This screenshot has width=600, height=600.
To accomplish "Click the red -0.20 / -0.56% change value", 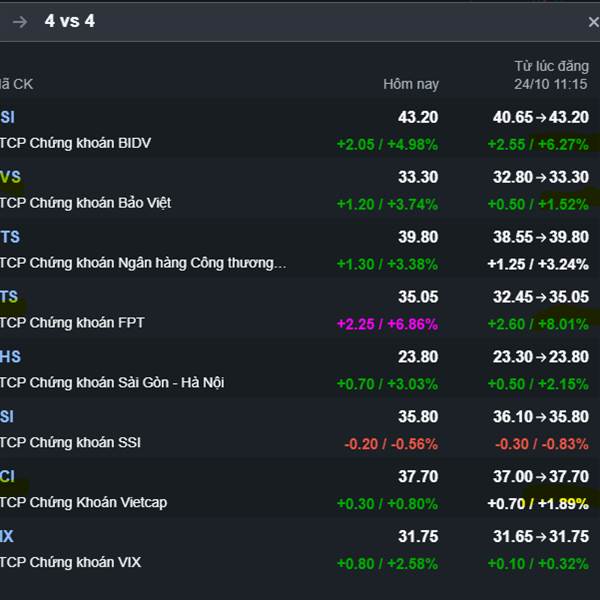I will point(391,444).
